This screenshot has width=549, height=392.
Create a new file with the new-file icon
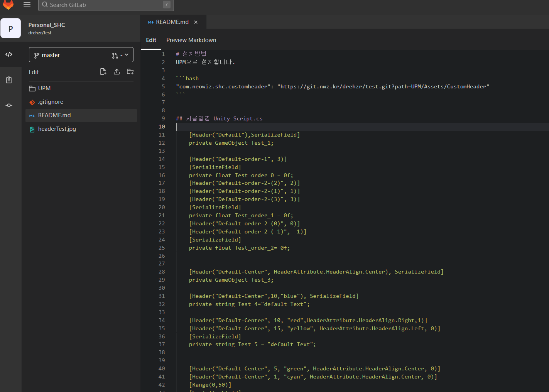[x=103, y=71]
